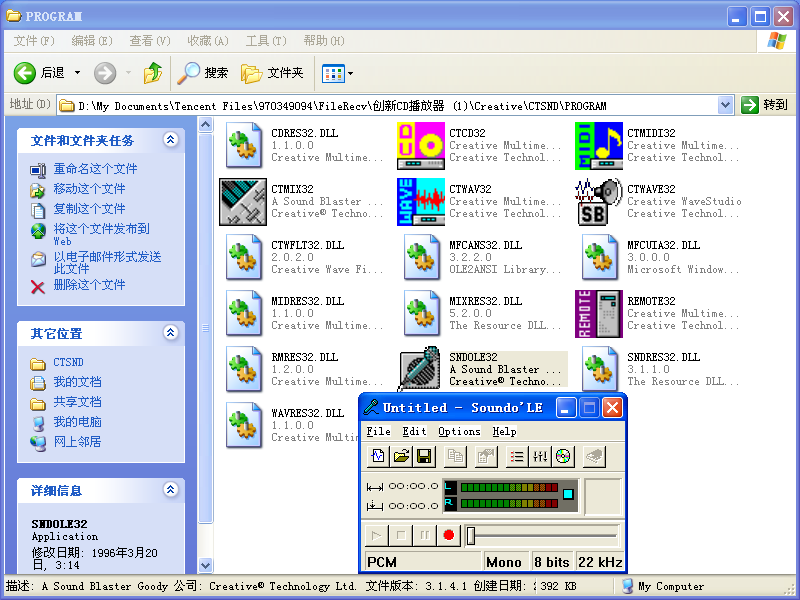Open the 工具(T) menu in Explorer
Screen dimensions: 800x600
(x=265, y=41)
